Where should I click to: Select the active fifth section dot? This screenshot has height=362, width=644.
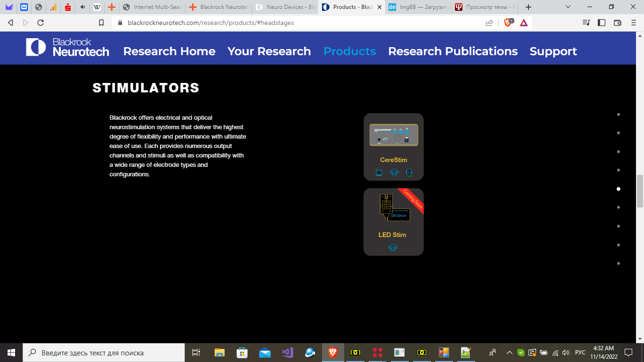click(x=619, y=189)
